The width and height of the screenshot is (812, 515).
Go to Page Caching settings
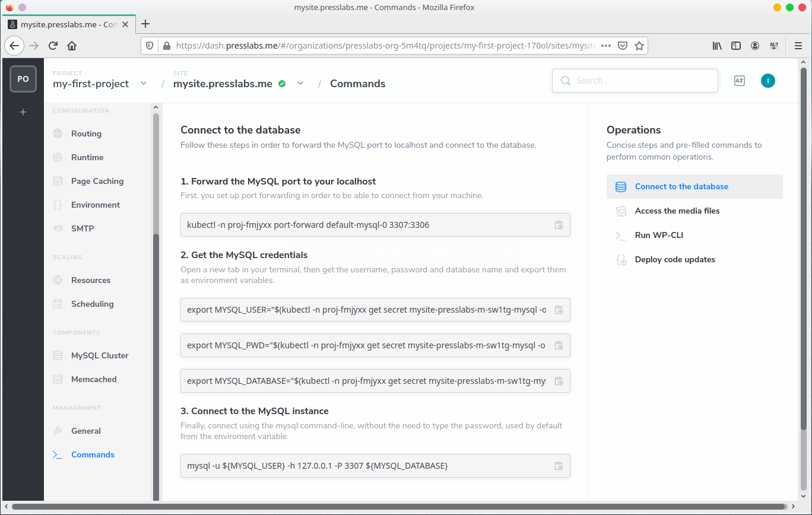(x=97, y=181)
